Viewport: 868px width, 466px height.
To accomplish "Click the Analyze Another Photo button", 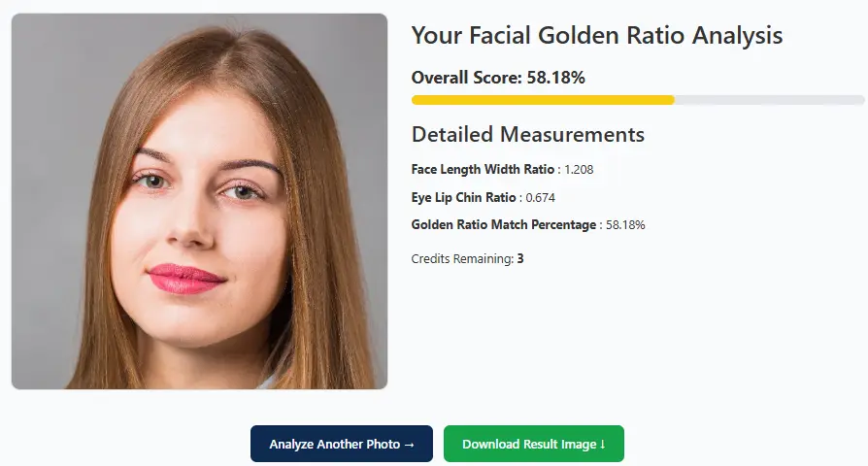I will (x=341, y=444).
